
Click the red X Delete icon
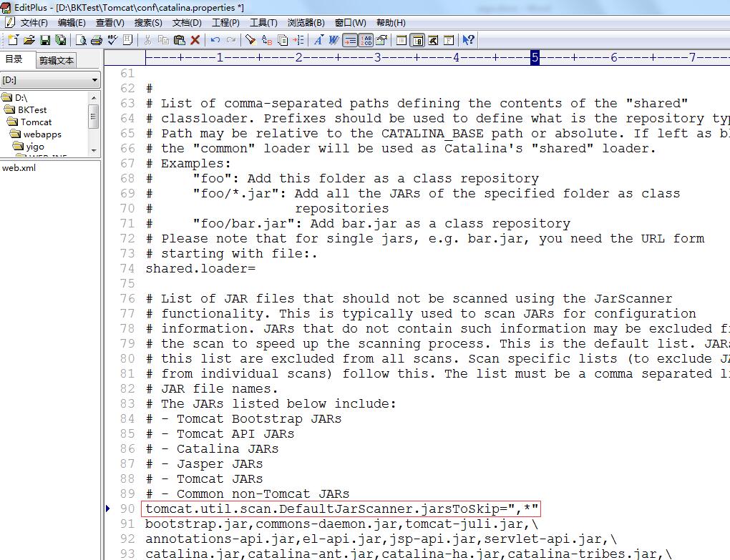click(x=195, y=40)
